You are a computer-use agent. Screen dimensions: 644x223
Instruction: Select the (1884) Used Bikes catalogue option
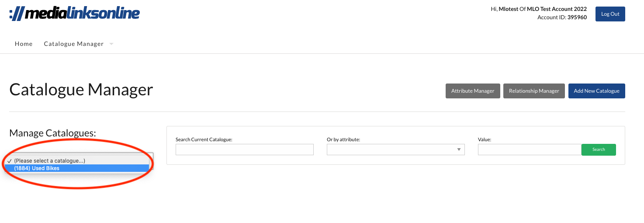click(37, 168)
